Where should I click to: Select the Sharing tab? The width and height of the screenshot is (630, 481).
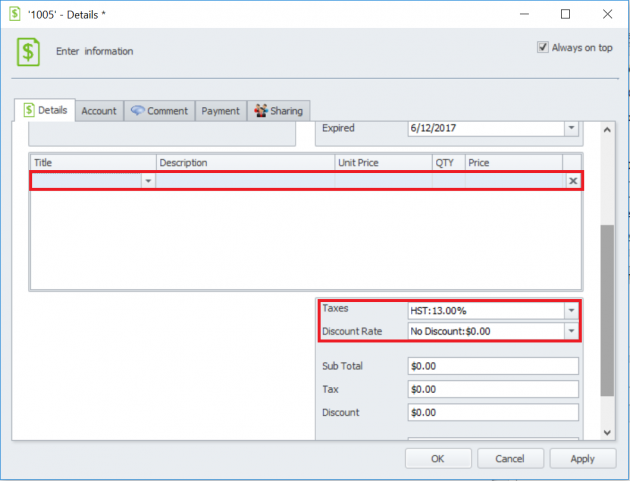point(278,111)
